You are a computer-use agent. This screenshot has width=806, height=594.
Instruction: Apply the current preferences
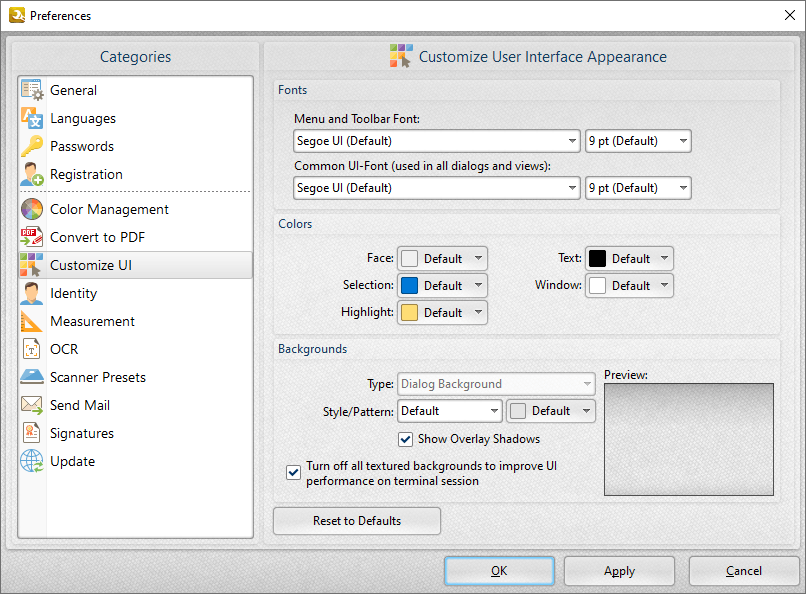(619, 571)
